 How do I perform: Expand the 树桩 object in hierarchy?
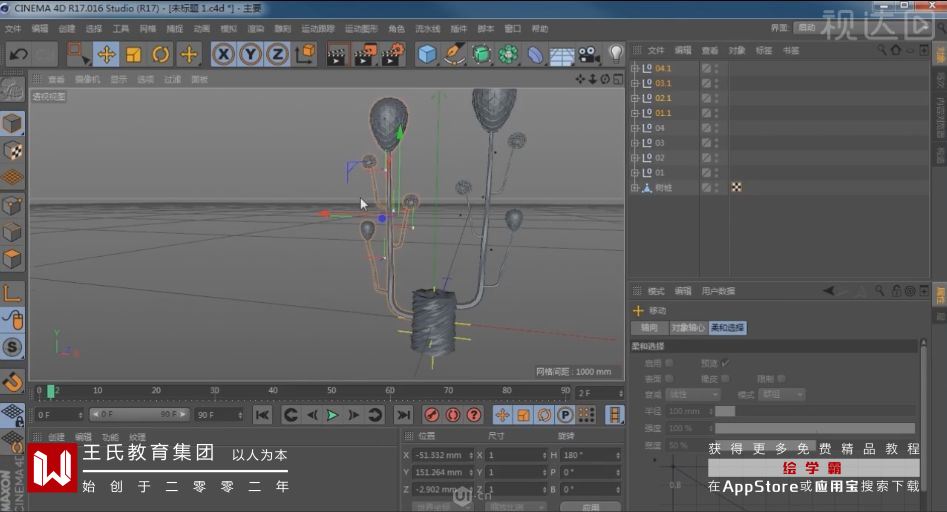pyautogui.click(x=634, y=187)
